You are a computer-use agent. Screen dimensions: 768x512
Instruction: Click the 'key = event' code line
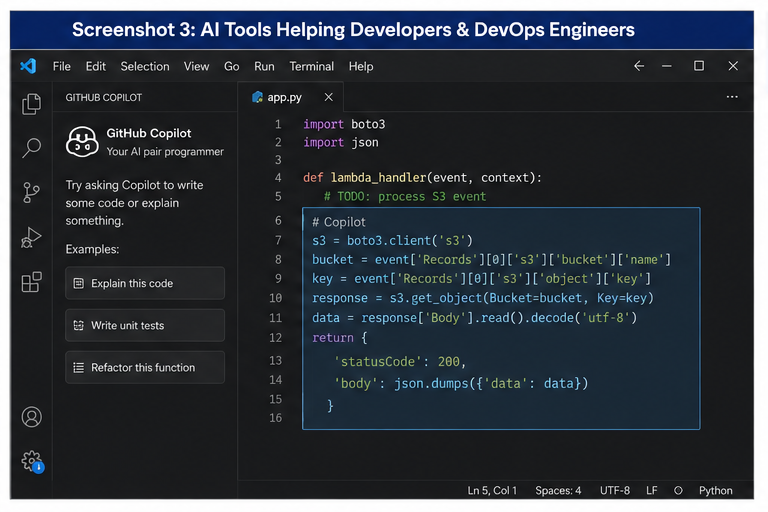[481, 279]
